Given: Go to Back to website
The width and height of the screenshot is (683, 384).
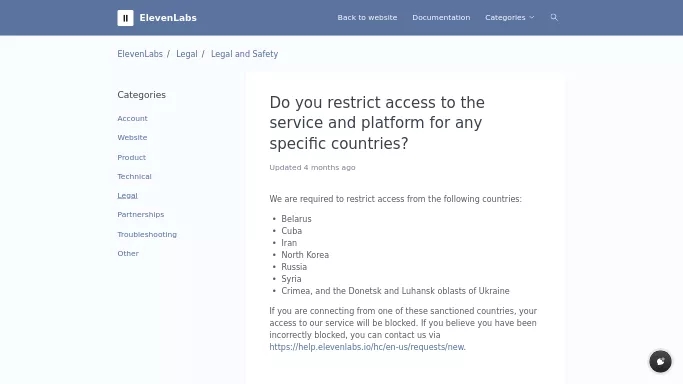Looking at the screenshot, I should point(367,17).
